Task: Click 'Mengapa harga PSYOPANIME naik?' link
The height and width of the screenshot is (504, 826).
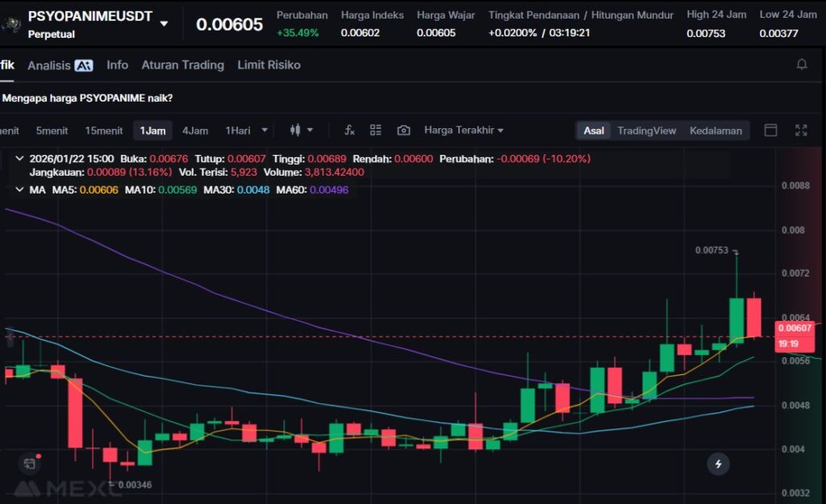Action: 88,98
